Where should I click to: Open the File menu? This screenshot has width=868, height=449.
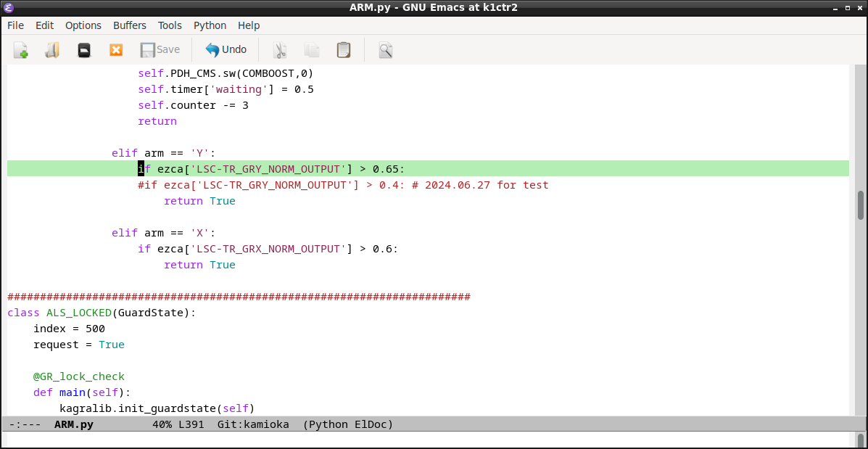pyautogui.click(x=15, y=25)
